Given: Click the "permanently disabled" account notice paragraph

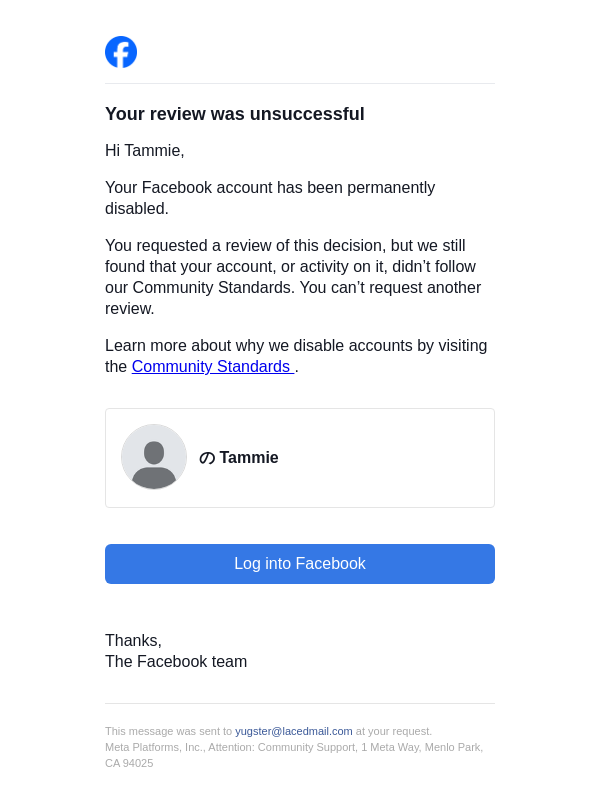Looking at the screenshot, I should [x=270, y=198].
